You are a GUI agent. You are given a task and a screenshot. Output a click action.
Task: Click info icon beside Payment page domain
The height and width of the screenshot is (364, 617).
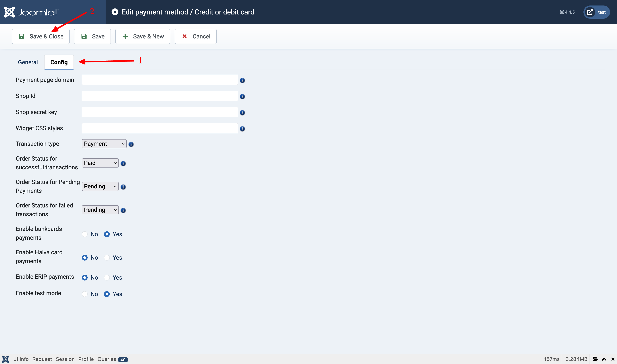pos(242,80)
